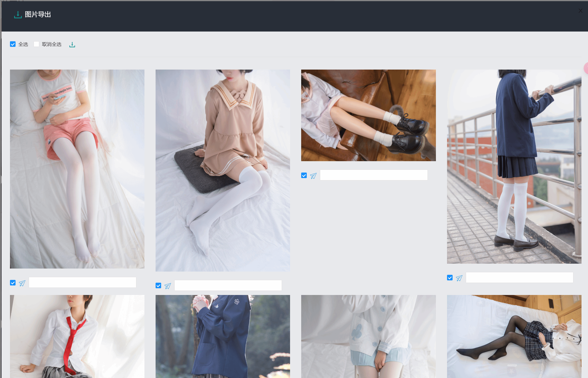
Task: Toggle the 全选 checkbox
Action: click(13, 44)
